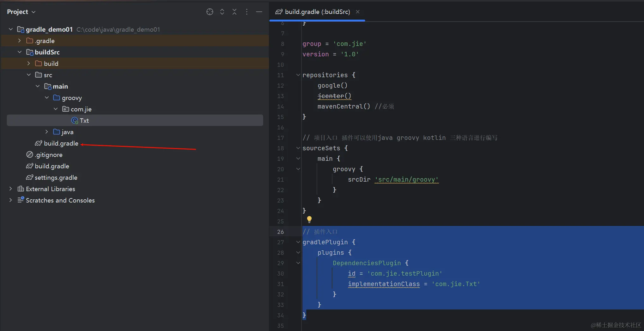Viewport: 644px width, 331px height.
Task: Click the implementationClass property on line 31
Action: pos(384,284)
